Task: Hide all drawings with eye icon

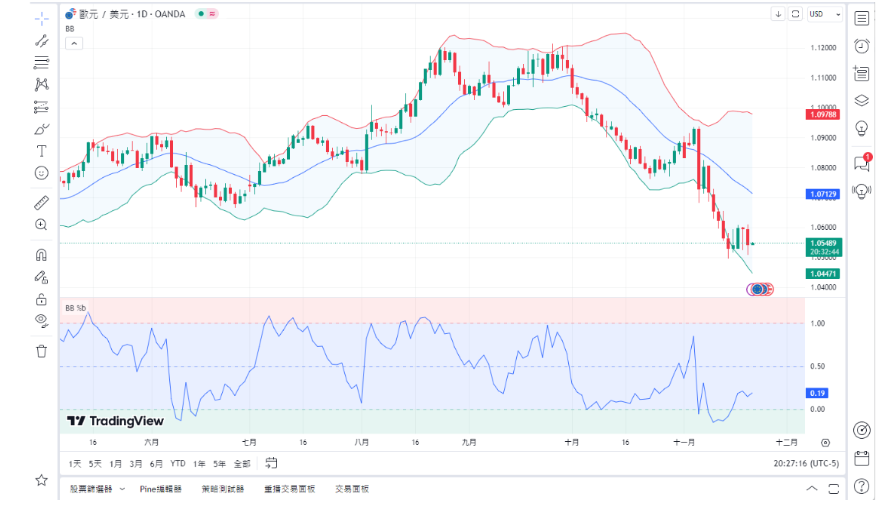Action: tap(42, 321)
